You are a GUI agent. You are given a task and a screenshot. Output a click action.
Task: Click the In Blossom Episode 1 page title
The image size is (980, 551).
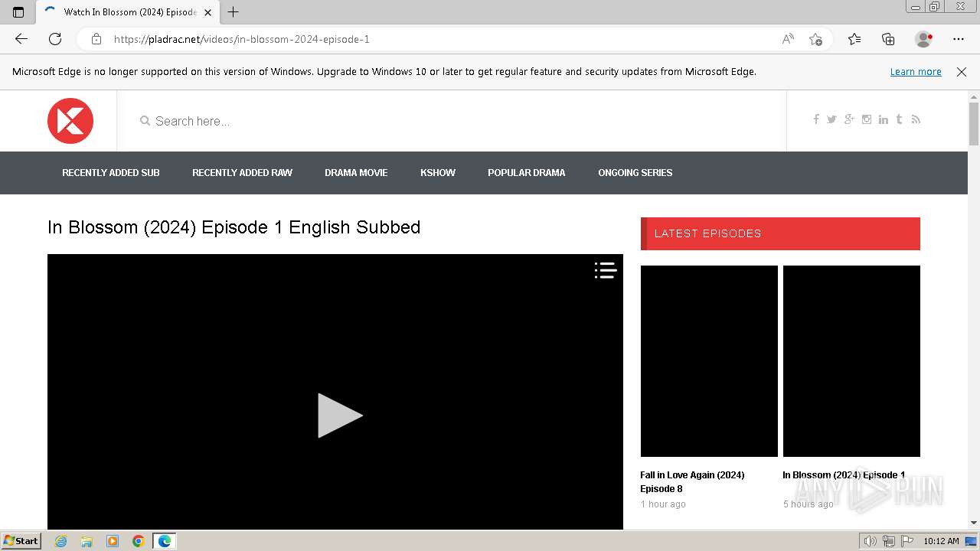click(234, 227)
